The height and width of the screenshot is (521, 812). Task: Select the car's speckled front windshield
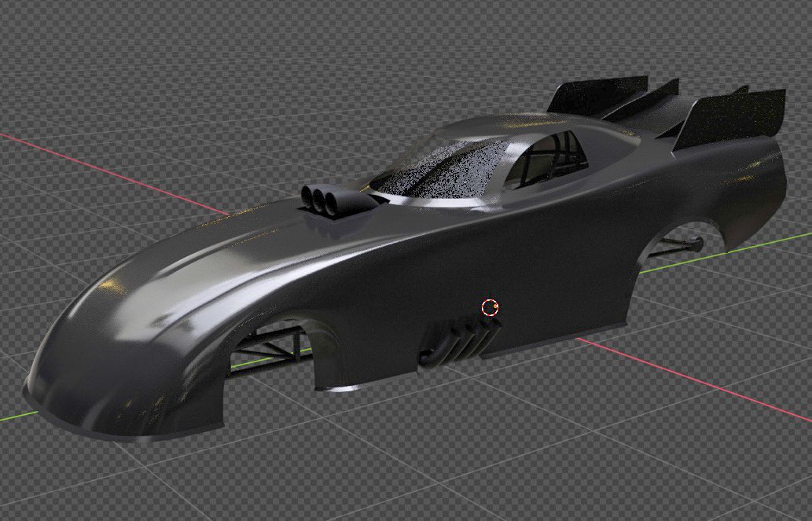pyautogui.click(x=440, y=168)
